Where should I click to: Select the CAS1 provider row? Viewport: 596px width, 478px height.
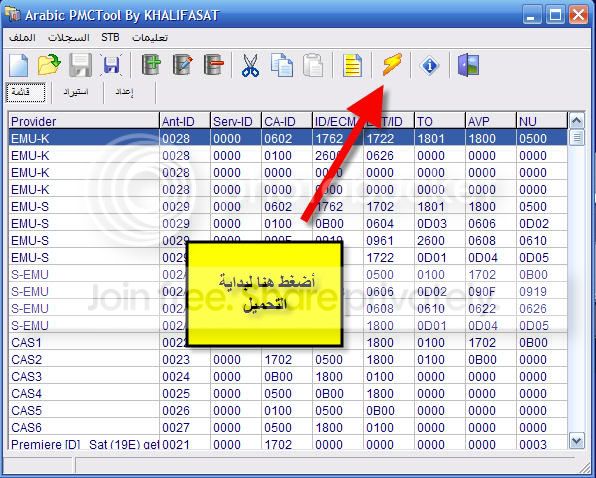[x=288, y=343]
